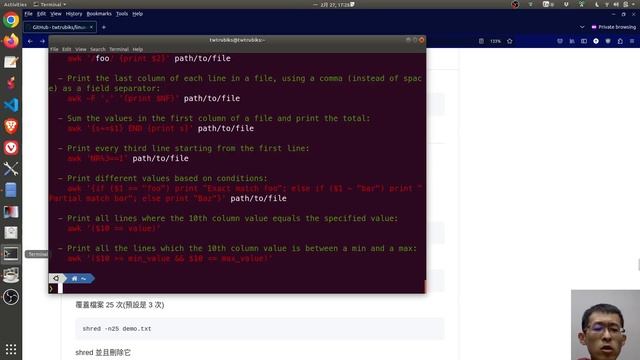The width and height of the screenshot is (640, 360).
Task: Click the home tilde prompt segment
Action: point(80,278)
